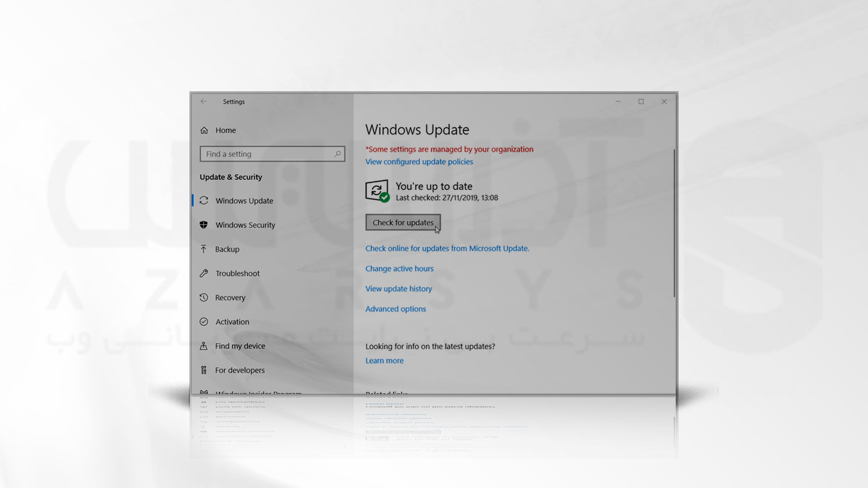
Task: Click the search magnifier icon in Find a setting
Action: (x=338, y=154)
